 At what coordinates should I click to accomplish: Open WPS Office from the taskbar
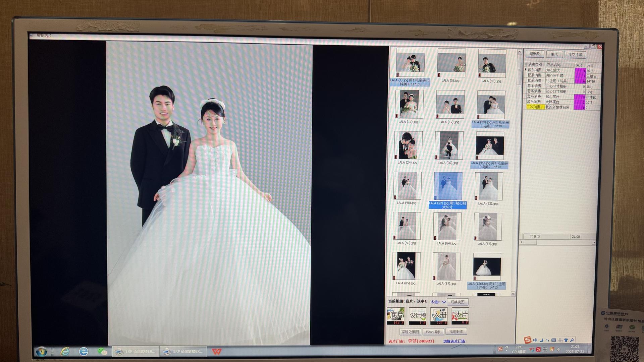tap(217, 351)
